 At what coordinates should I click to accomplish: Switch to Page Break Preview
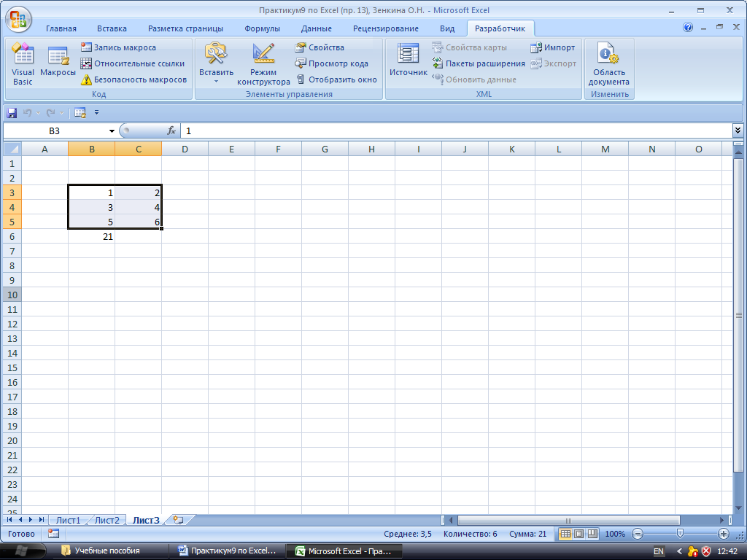[x=592, y=534]
